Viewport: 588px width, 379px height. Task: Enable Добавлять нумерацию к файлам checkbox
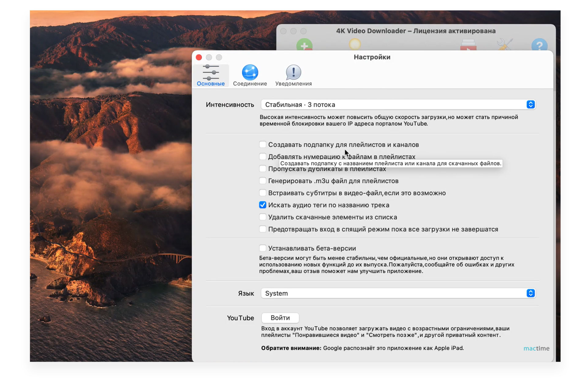262,157
